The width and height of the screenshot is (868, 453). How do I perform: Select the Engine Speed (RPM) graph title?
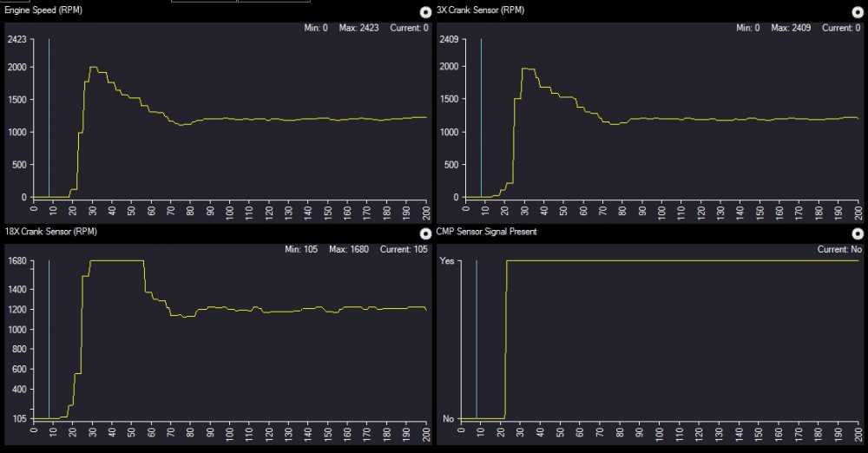[x=45, y=10]
